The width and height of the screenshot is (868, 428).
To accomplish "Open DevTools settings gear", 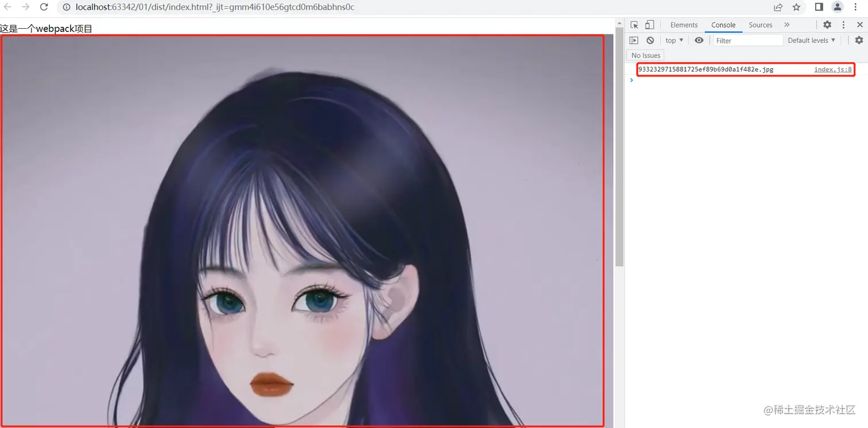I will point(827,25).
